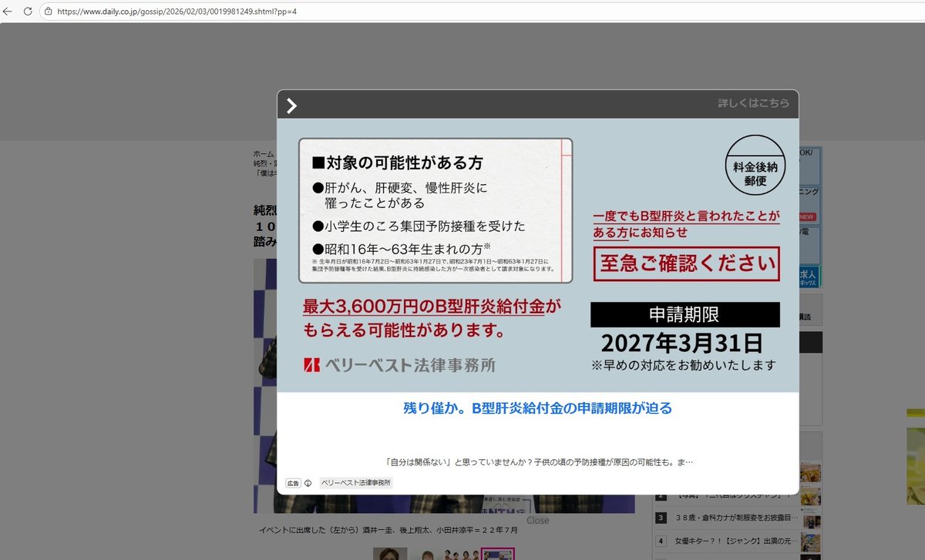925x560 pixels.
Task: Click the thumbnail beside ranking item 3
Action: click(x=811, y=518)
